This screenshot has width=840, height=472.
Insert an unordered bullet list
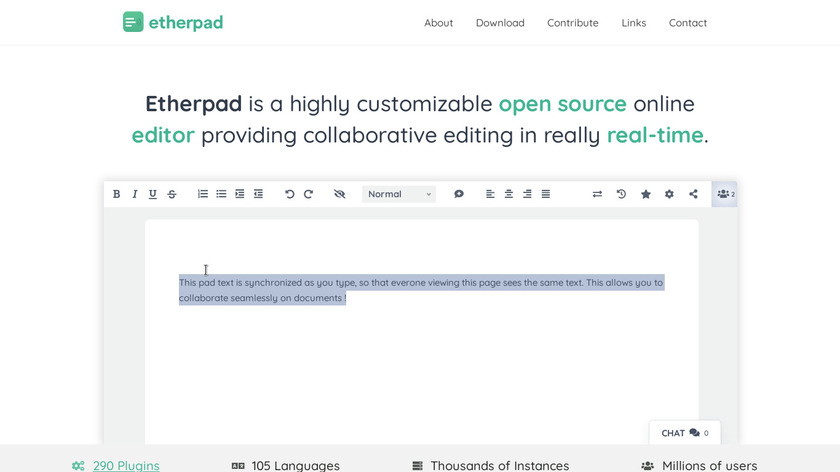[x=221, y=194]
